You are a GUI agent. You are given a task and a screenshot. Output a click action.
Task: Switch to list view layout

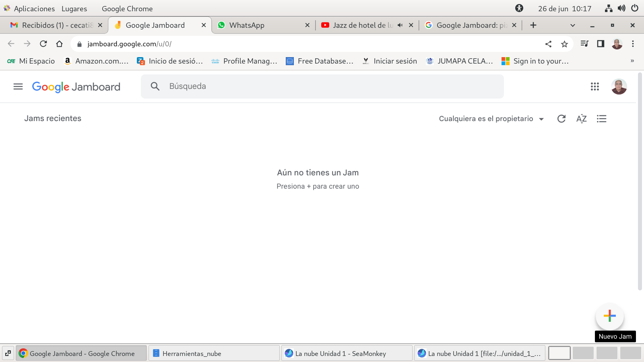tap(601, 119)
